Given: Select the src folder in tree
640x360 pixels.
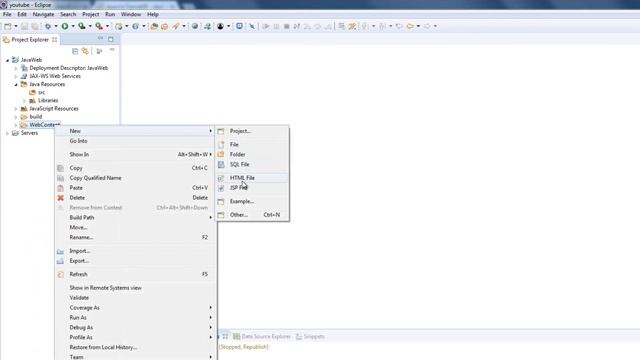Looking at the screenshot, I should pyautogui.click(x=37, y=93).
